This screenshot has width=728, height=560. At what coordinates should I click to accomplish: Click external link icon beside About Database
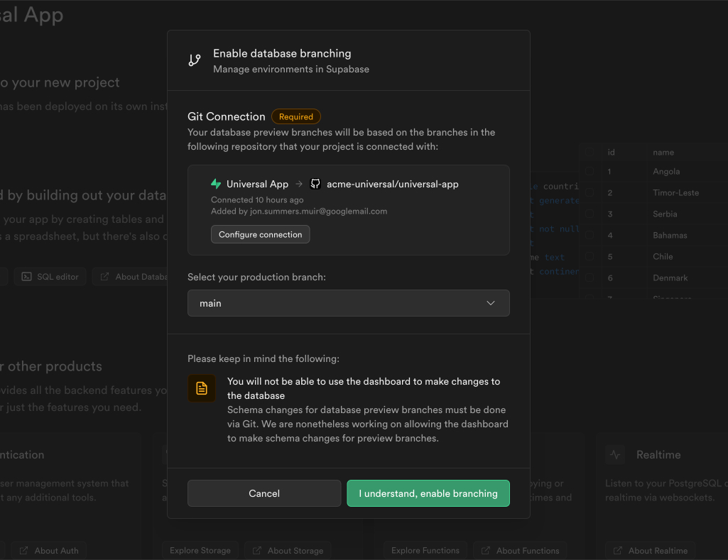pos(105,277)
